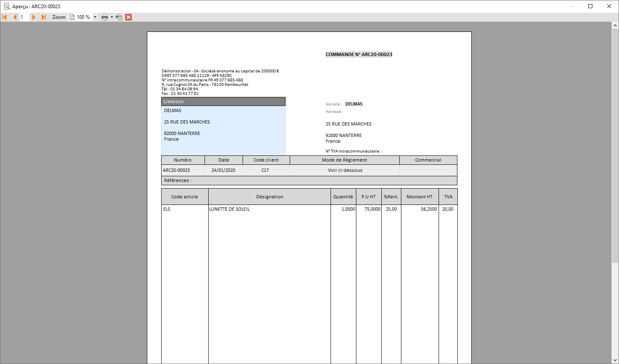Click the vertical scrollbar thumb

coord(615,146)
